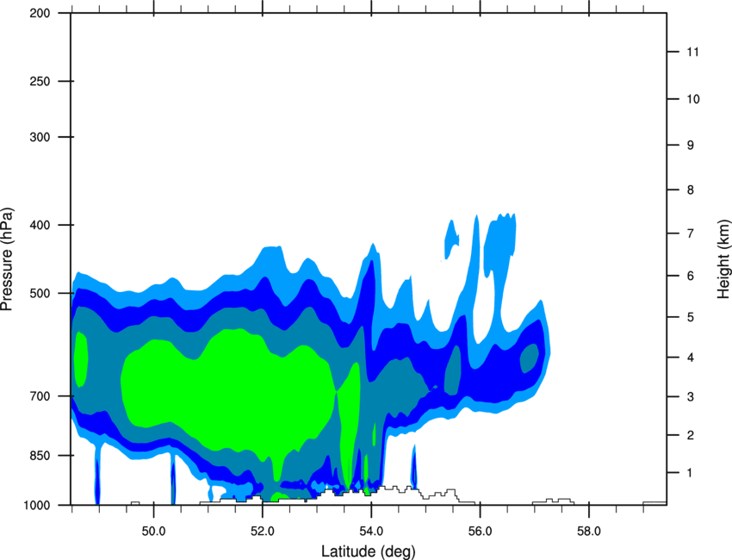This screenshot has width=732, height=560.
Task: Click the 6 km height label
Action: pyautogui.click(x=691, y=276)
